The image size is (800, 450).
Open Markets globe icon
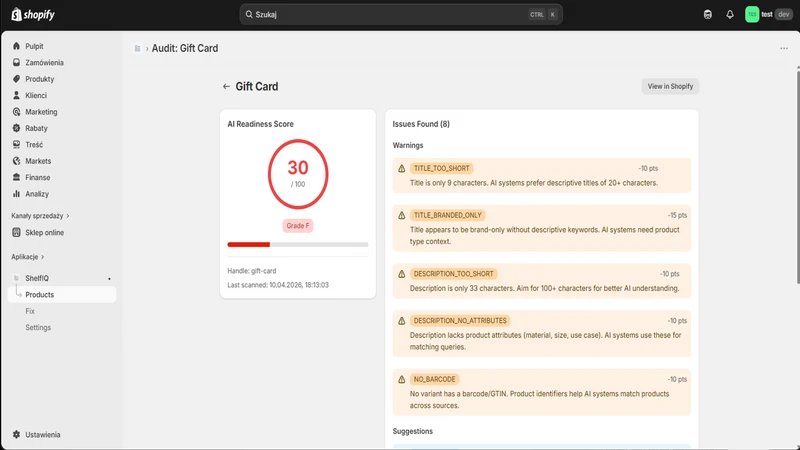16,161
